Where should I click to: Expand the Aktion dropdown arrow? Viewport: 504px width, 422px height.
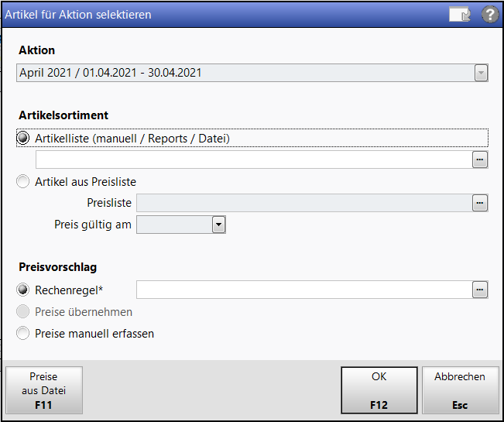[481, 73]
